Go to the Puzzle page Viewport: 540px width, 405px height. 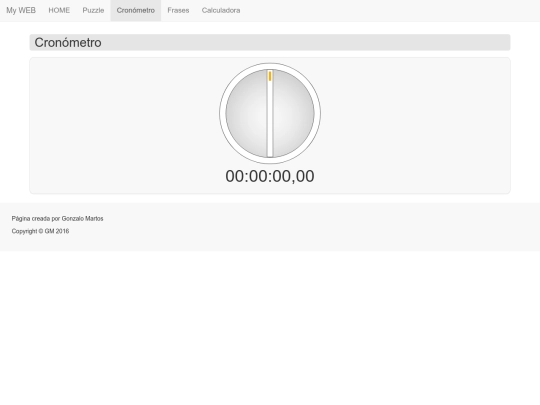(x=93, y=10)
